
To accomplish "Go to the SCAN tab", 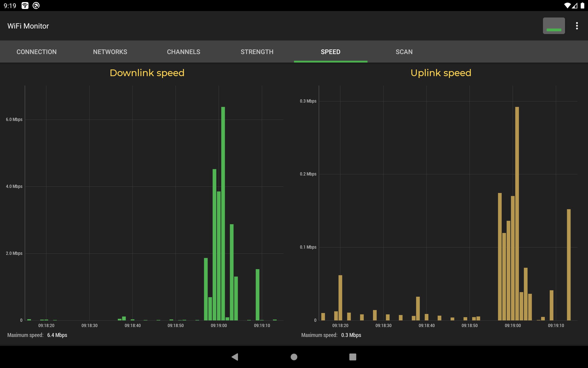I will [x=404, y=52].
